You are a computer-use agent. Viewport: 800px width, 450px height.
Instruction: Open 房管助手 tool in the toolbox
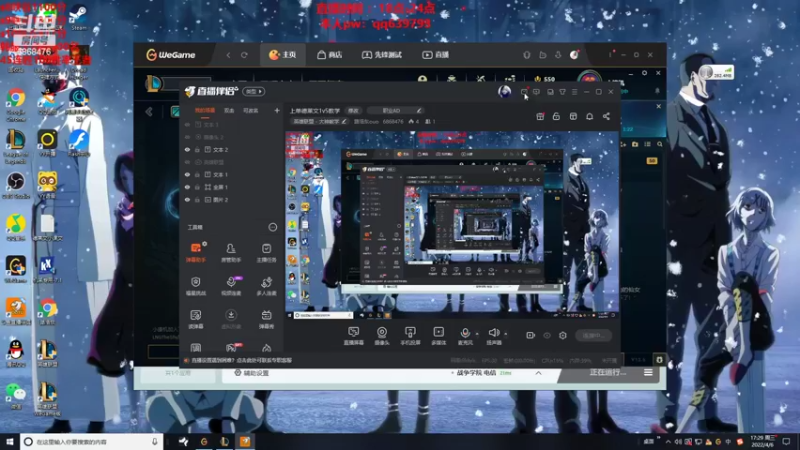click(x=231, y=253)
